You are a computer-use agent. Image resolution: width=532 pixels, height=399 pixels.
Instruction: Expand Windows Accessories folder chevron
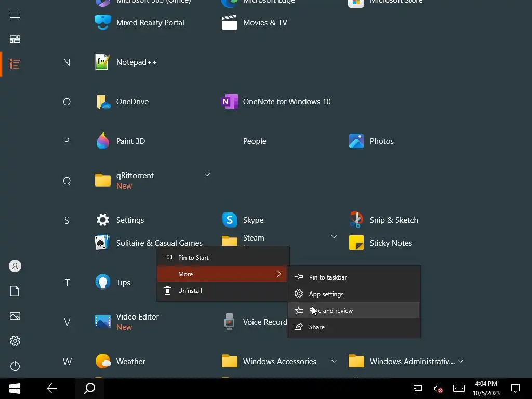[x=334, y=361]
